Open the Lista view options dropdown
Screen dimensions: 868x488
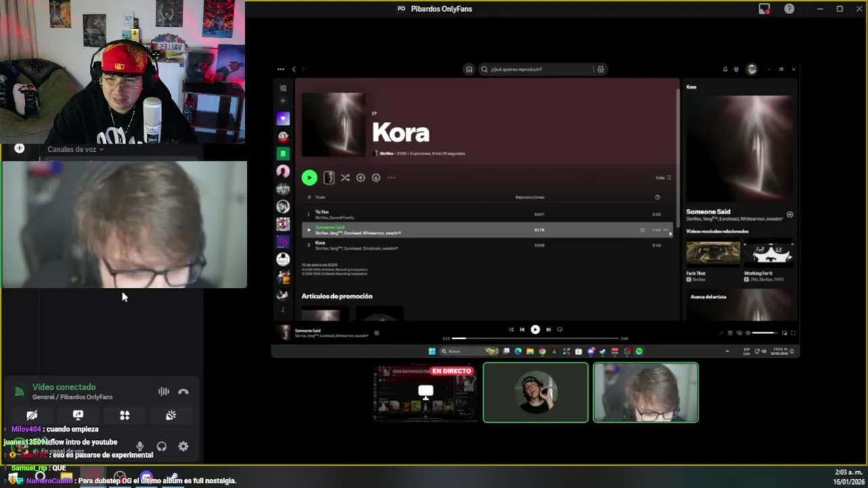coord(663,178)
